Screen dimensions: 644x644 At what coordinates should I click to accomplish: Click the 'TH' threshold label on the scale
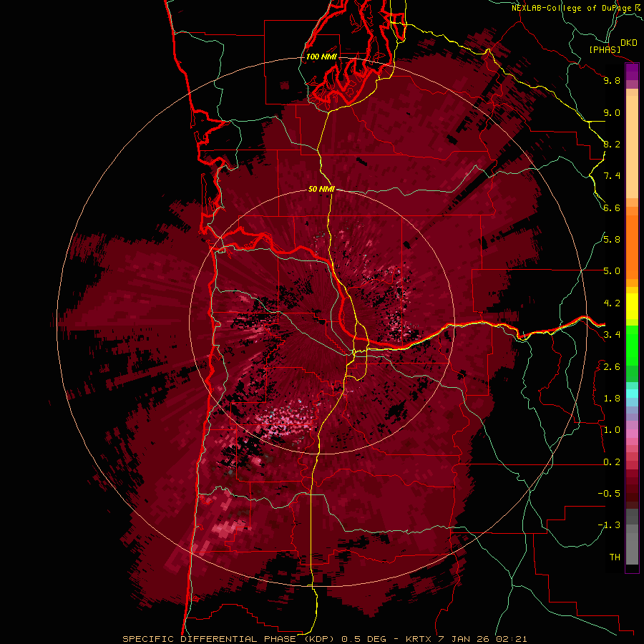[x=615, y=557]
